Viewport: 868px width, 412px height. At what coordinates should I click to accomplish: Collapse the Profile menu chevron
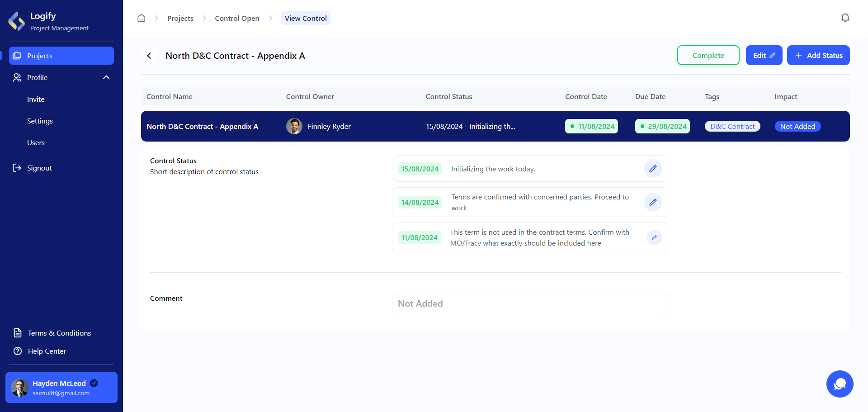[106, 77]
